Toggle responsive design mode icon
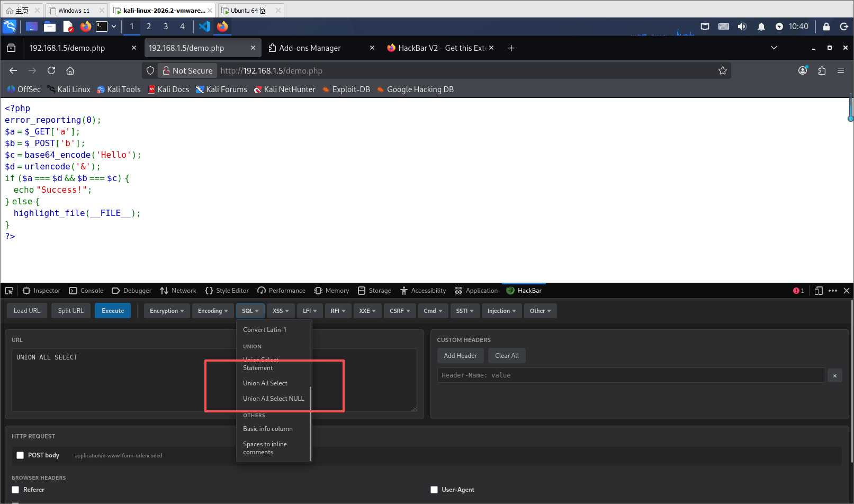 (x=819, y=291)
